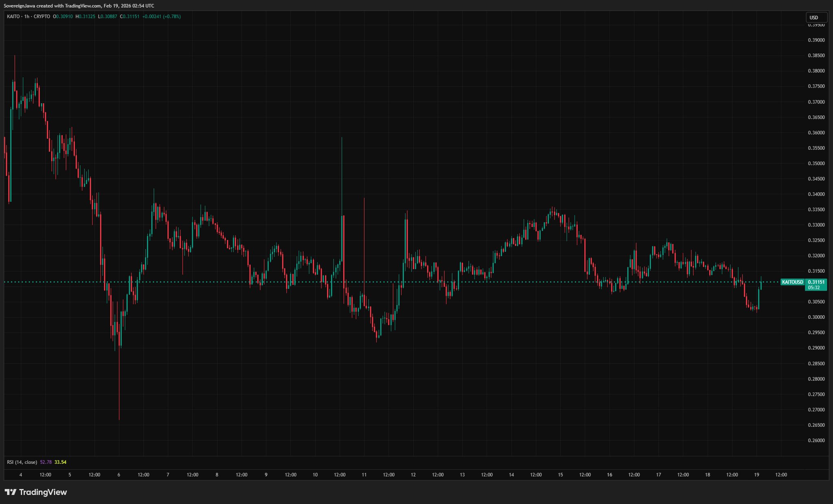Click the +0.00241 (+0.78%) change value

(x=161, y=17)
